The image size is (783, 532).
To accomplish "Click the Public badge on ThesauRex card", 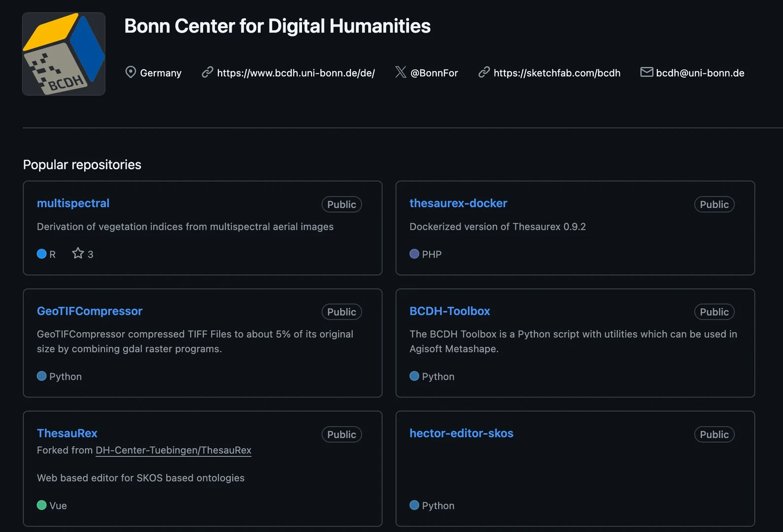I will point(341,434).
